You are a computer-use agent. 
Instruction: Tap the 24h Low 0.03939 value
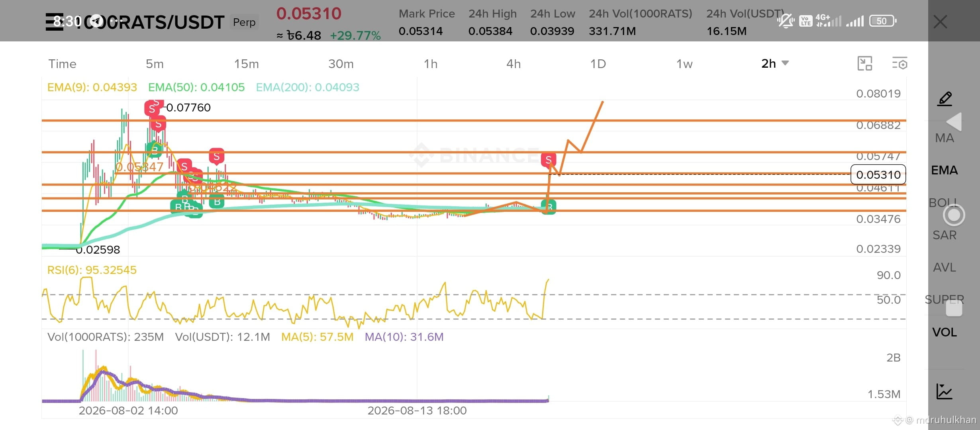(x=552, y=31)
